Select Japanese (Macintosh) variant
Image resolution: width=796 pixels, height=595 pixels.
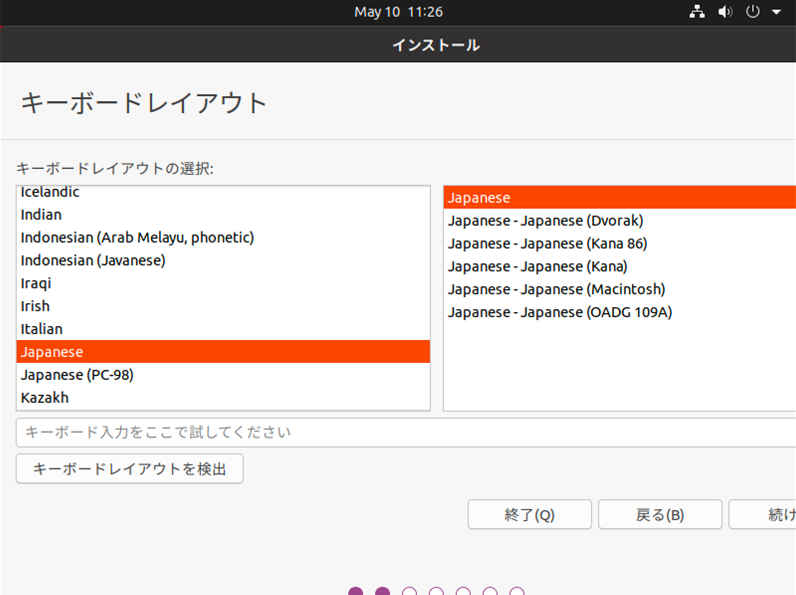(556, 289)
